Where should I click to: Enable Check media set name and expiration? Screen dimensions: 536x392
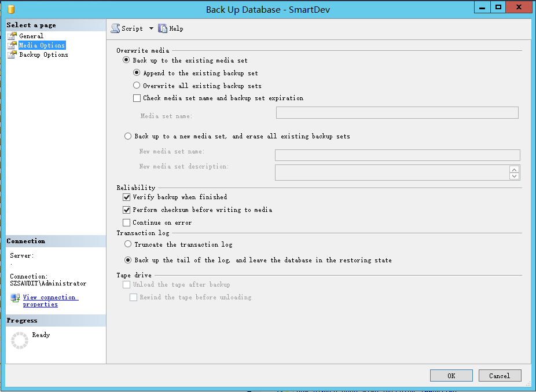(x=137, y=98)
